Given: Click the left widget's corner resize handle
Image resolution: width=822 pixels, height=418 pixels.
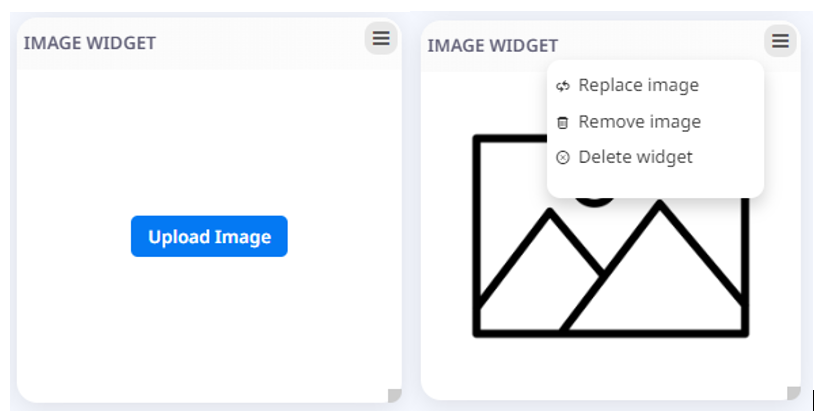Looking at the screenshot, I should (x=395, y=395).
